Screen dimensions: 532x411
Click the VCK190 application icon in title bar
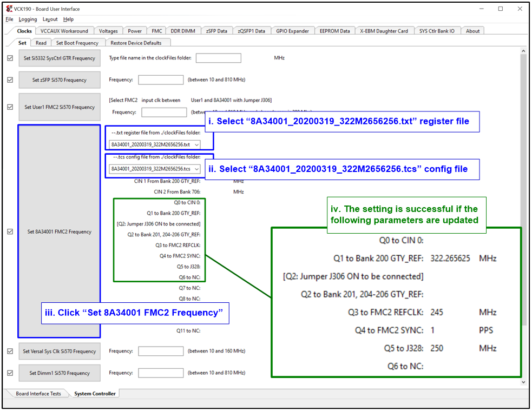(9, 9)
